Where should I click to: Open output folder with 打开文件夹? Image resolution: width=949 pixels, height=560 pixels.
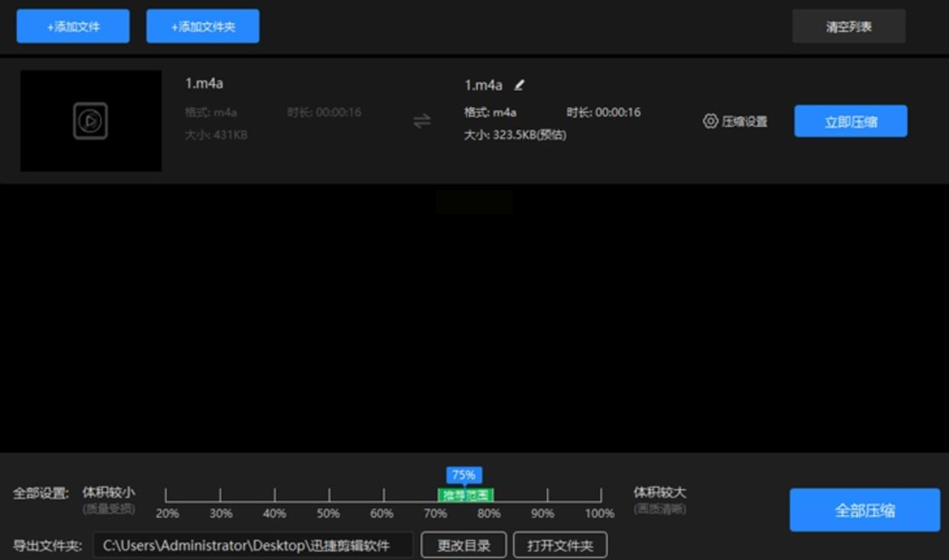pos(560,545)
